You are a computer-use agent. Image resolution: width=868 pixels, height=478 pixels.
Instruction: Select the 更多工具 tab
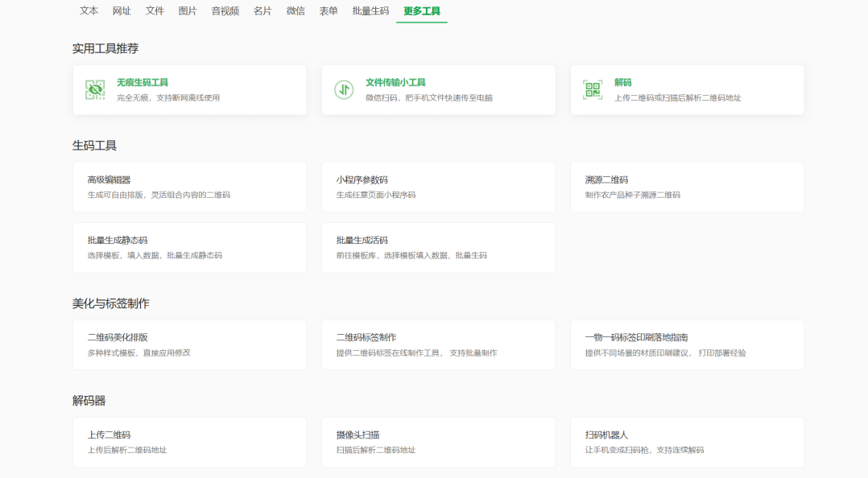421,11
